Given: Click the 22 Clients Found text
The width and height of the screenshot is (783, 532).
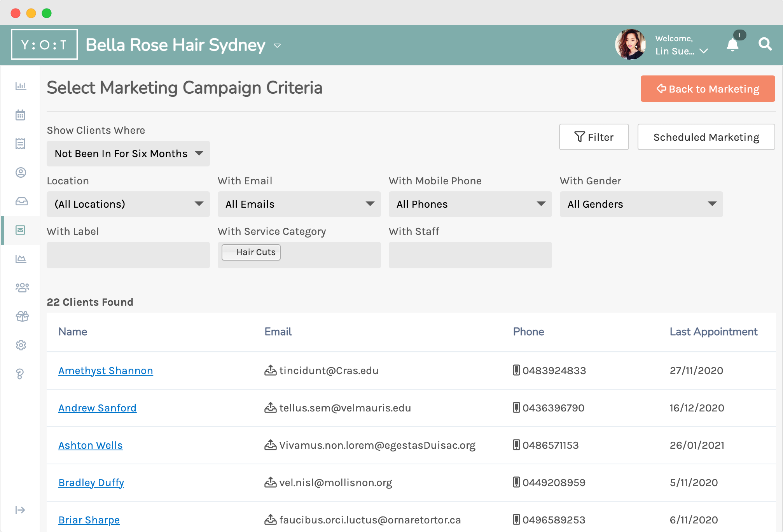Looking at the screenshot, I should click(90, 302).
